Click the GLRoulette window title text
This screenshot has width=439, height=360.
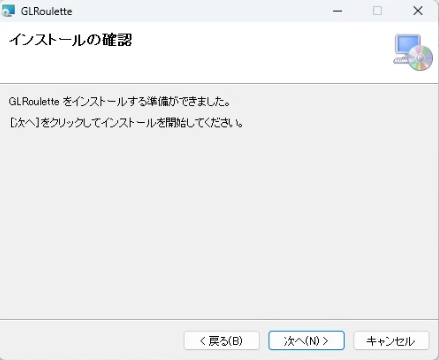(x=46, y=11)
